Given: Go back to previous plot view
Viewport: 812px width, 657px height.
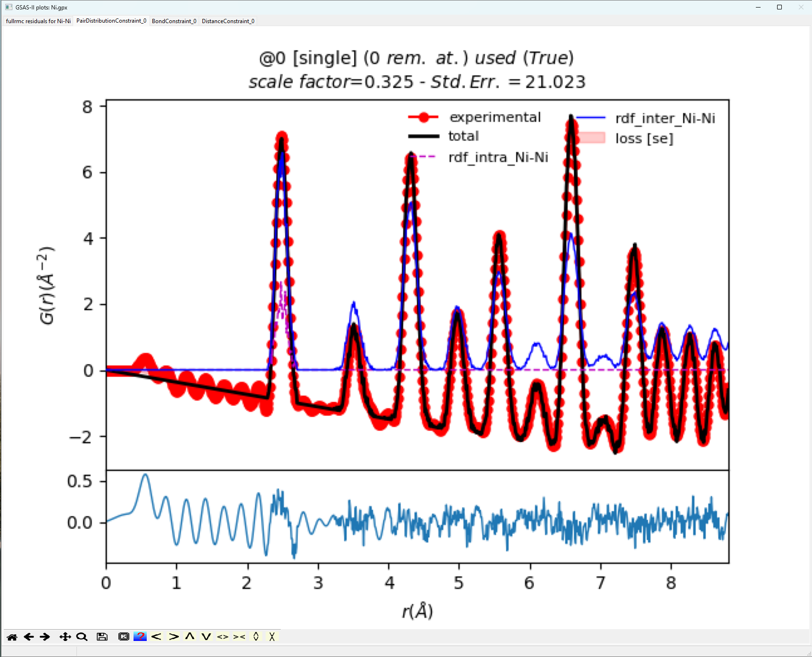Looking at the screenshot, I should point(29,637).
